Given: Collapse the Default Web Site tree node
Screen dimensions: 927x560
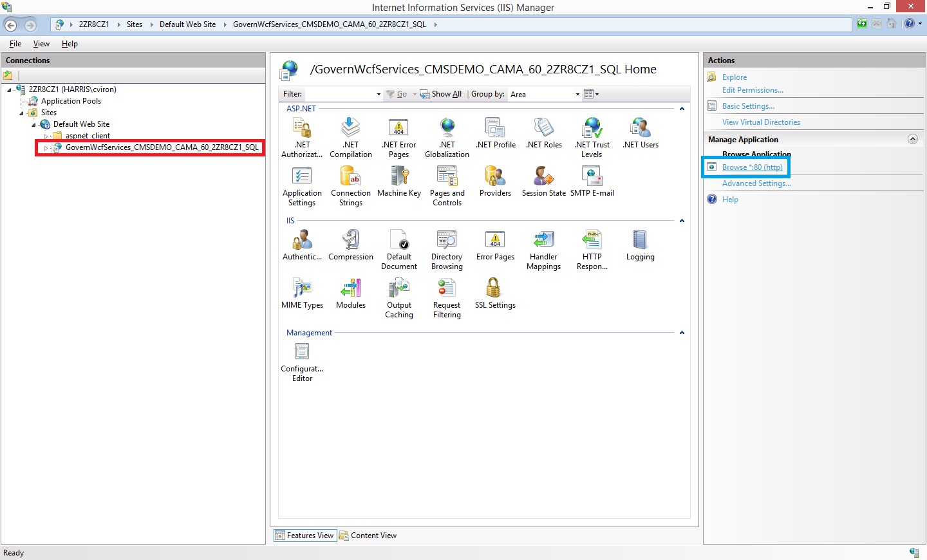Looking at the screenshot, I should pos(33,125).
